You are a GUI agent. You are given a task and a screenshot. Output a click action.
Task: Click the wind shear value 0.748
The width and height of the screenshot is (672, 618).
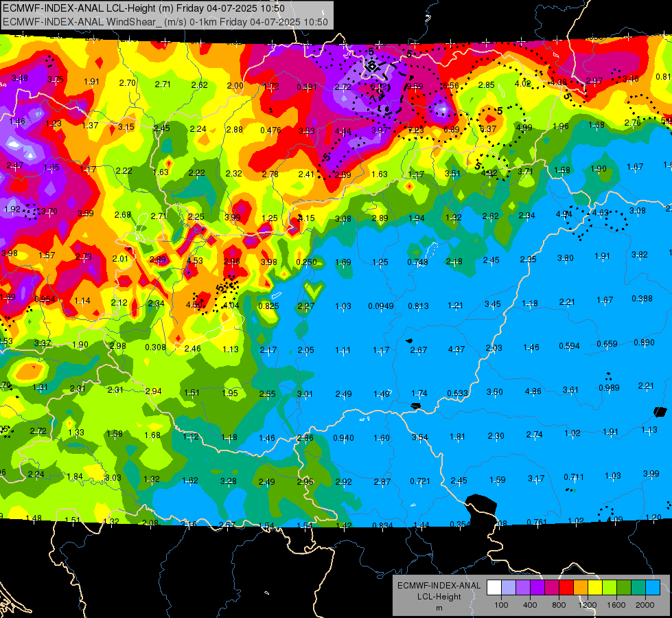click(x=417, y=262)
